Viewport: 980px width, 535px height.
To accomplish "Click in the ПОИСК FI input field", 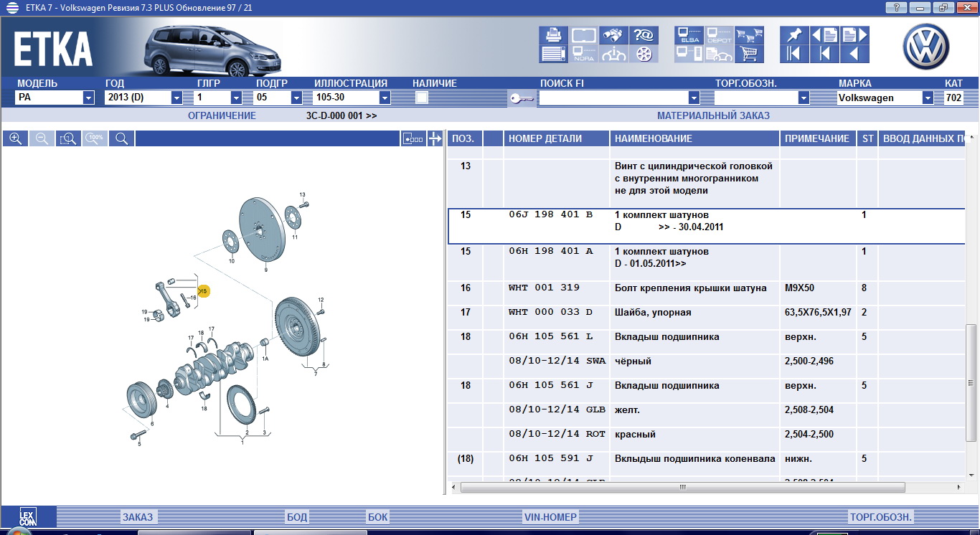I will point(613,98).
